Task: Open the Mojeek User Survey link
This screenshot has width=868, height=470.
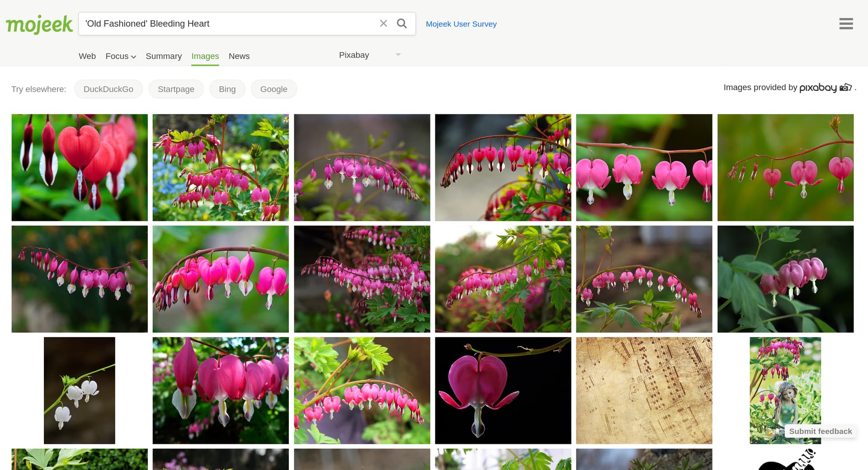Action: [x=461, y=24]
